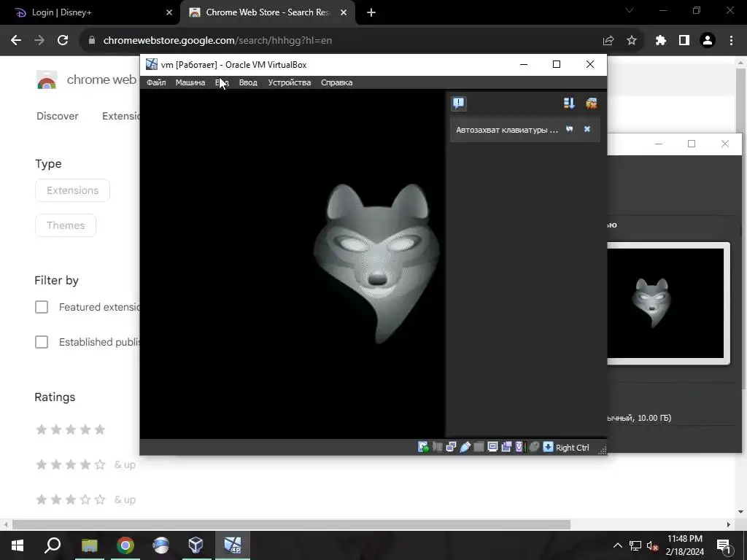Open the Файл menu in VirtualBox
This screenshot has height=560, width=747.
pyautogui.click(x=156, y=82)
